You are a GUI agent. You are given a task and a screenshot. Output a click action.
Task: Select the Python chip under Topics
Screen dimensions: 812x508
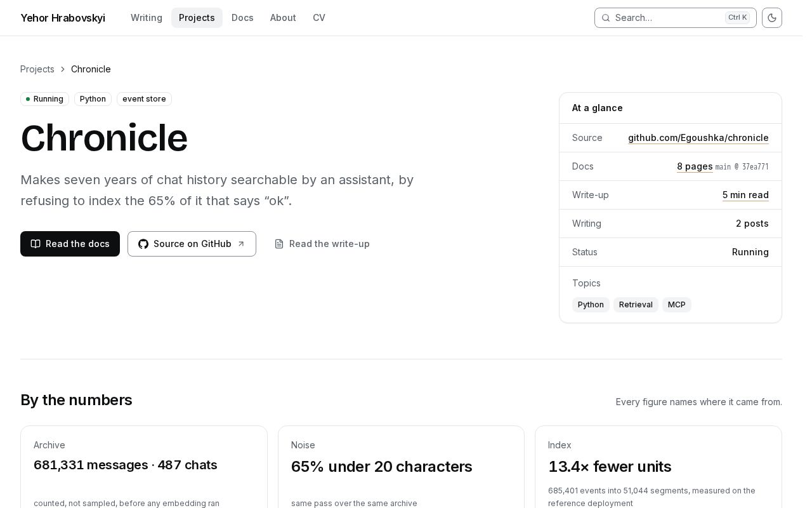591,305
